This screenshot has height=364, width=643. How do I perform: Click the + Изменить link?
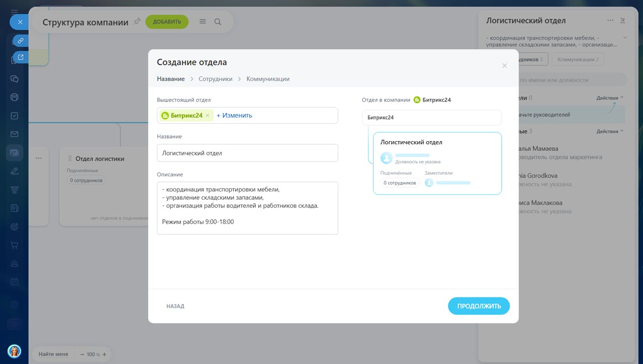pos(234,116)
